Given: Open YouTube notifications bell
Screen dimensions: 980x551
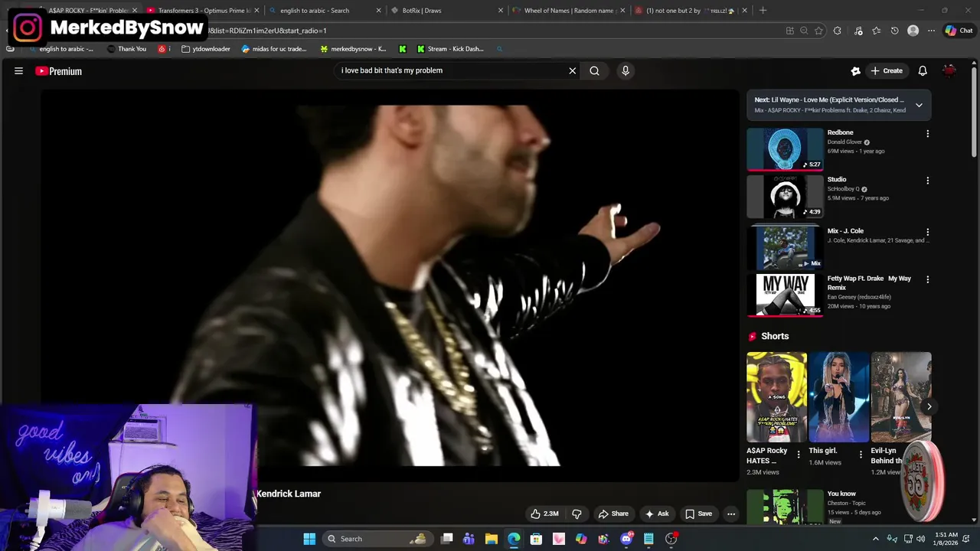Looking at the screenshot, I should [923, 70].
